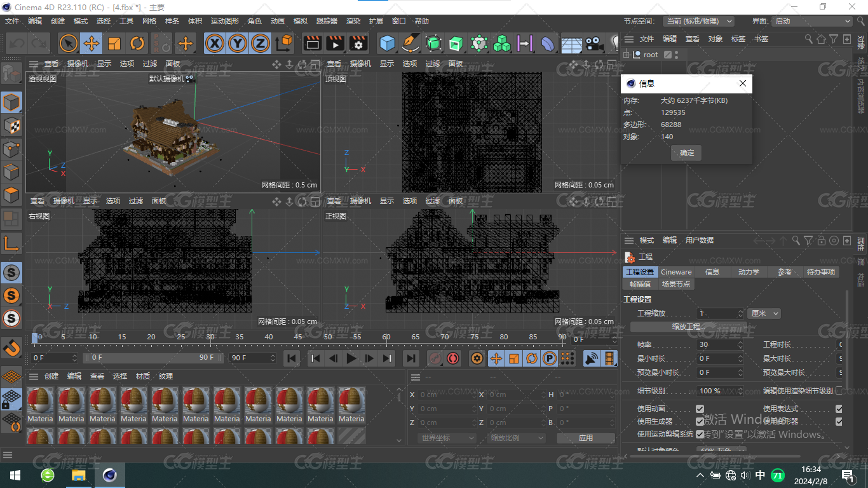The image size is (868, 488).
Task: Click 确定 in the 信息 dialog
Action: tap(687, 152)
